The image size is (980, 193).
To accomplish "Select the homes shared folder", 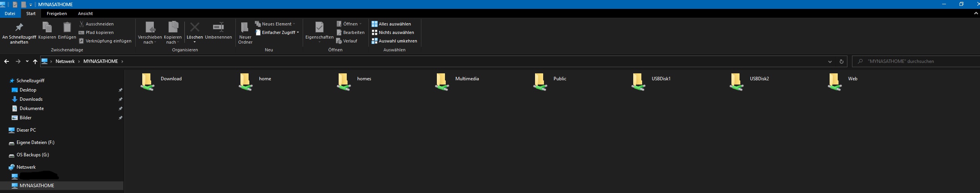I will [x=354, y=82].
